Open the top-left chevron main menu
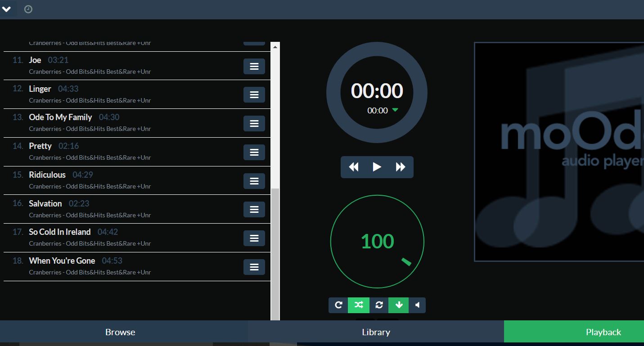The height and width of the screenshot is (346, 644). 7,9
